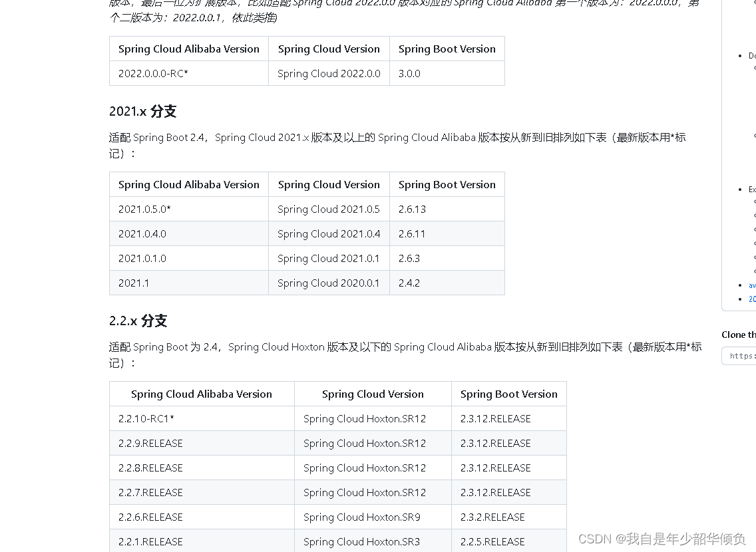Click Spring Cloud Version header above Spring Cloud 2022.0.0

tap(329, 49)
